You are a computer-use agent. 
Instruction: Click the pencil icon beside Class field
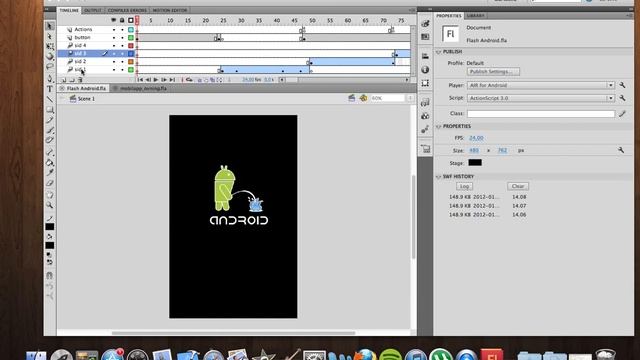[x=622, y=113]
